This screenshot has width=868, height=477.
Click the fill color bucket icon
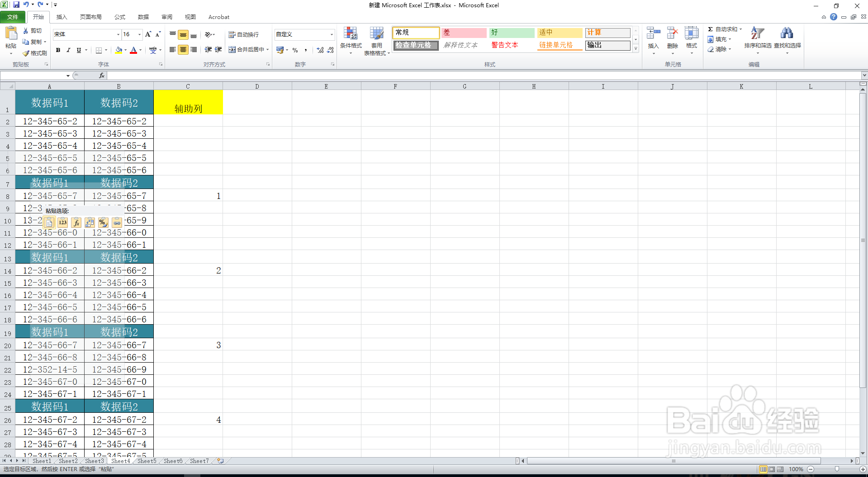pos(119,50)
